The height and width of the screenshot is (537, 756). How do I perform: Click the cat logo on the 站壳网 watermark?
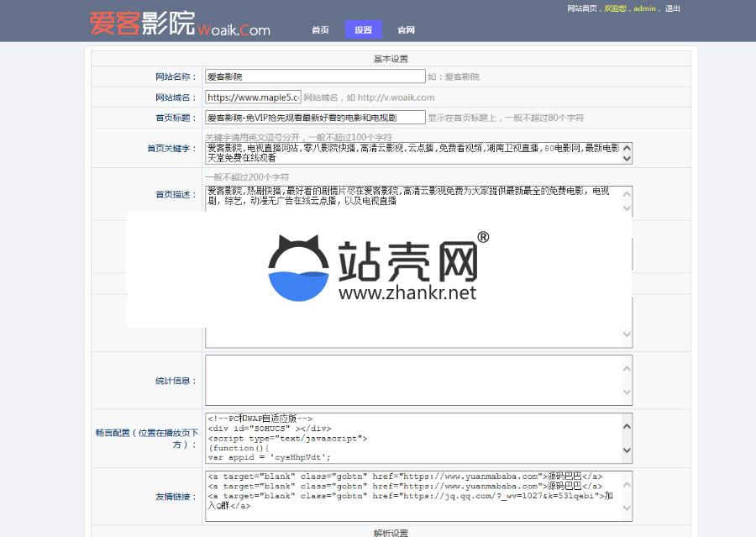coord(299,269)
